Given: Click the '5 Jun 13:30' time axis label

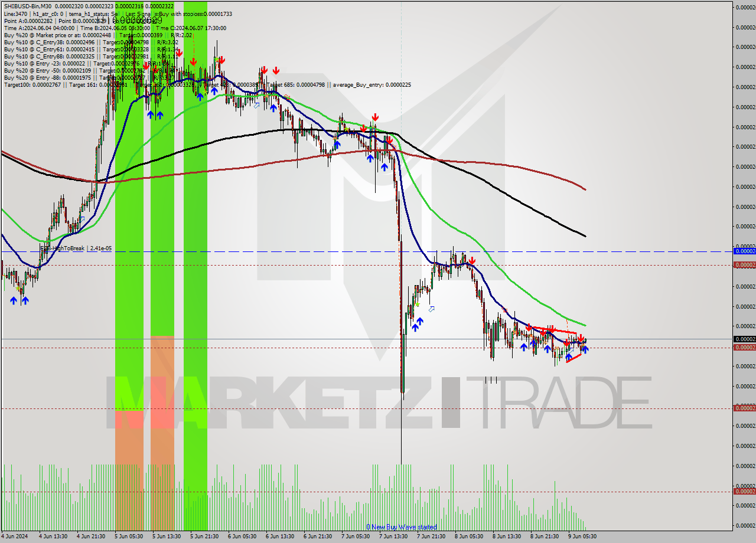Looking at the screenshot, I should pos(166,537).
